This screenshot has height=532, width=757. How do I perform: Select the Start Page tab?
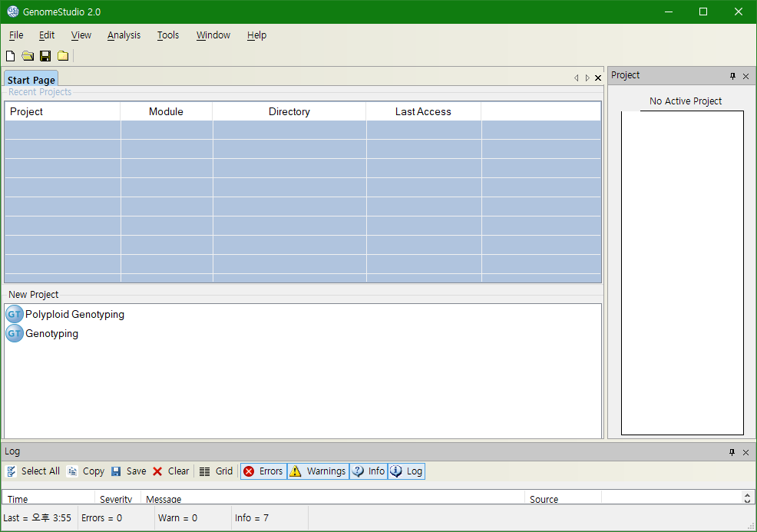[31, 80]
